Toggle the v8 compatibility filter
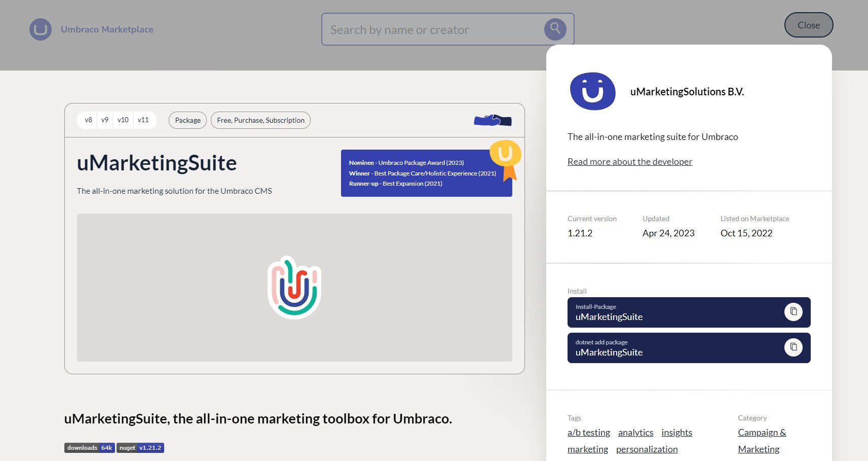Viewport: 868px width, 461px height. (88, 120)
